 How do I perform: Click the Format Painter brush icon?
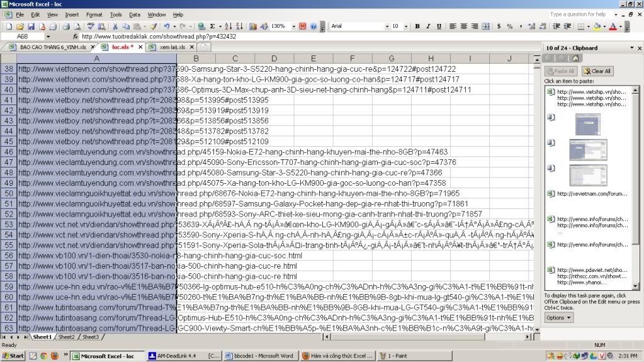153,26
